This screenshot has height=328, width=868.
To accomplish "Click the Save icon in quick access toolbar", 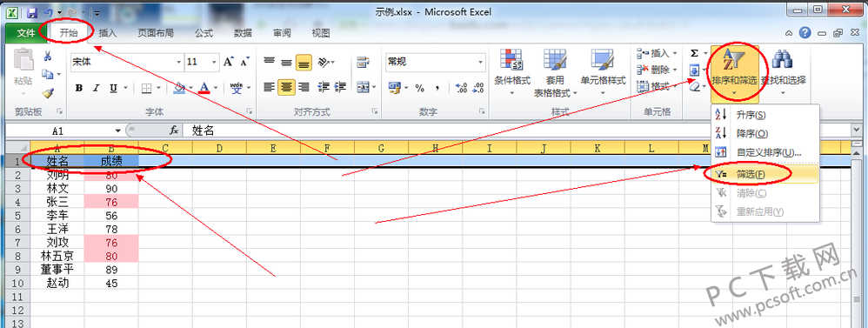I will [32, 11].
